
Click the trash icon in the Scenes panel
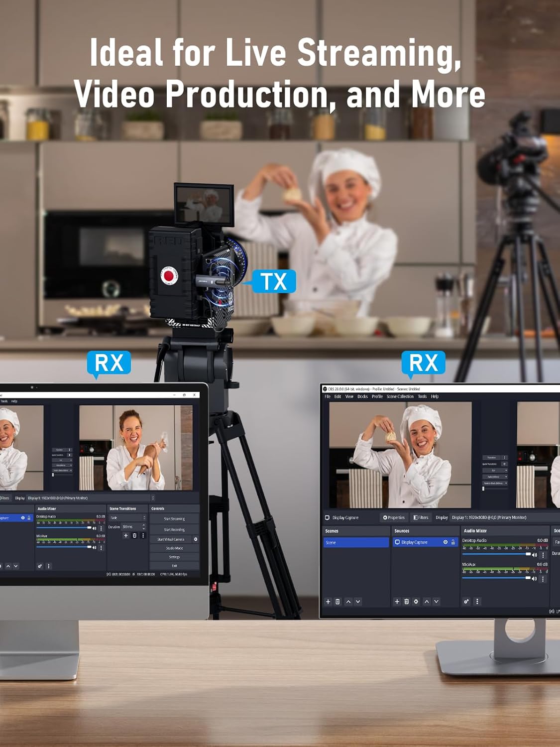337,602
